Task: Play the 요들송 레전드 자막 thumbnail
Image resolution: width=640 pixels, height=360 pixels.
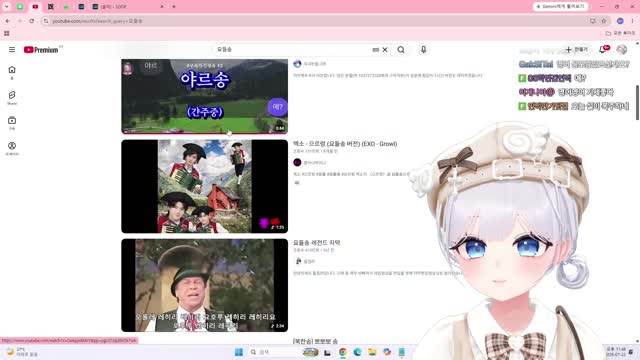Action: (x=204, y=285)
